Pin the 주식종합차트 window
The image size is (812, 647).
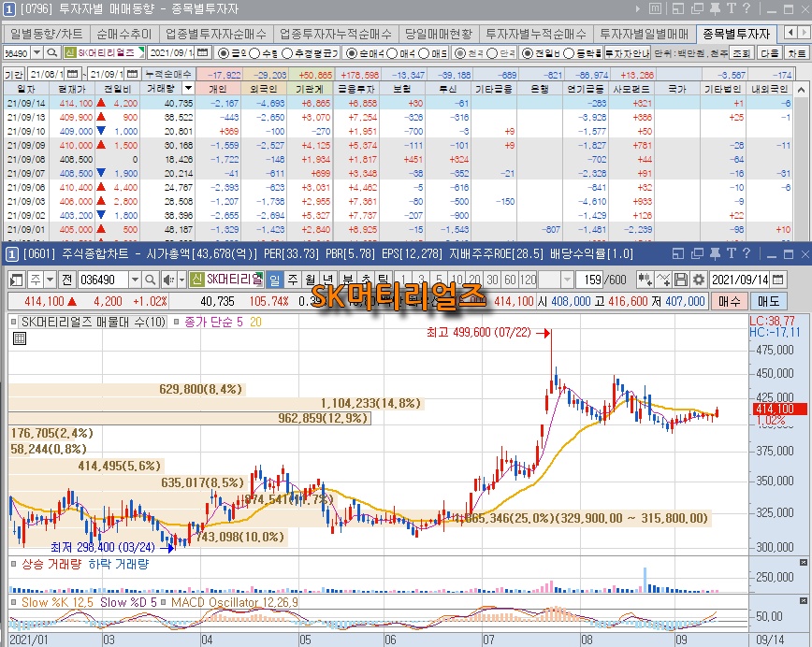coord(715,253)
